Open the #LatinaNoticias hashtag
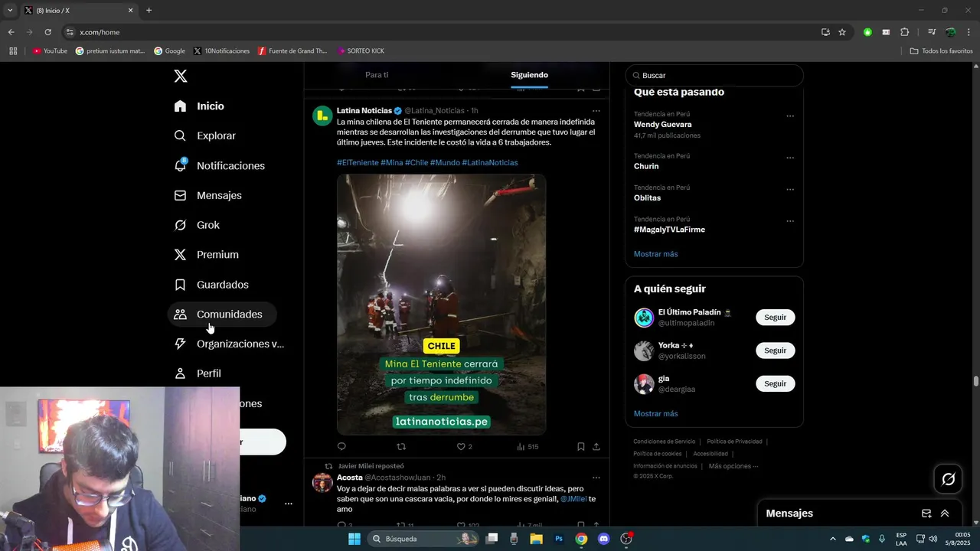Viewport: 980px width, 551px height. [489, 163]
